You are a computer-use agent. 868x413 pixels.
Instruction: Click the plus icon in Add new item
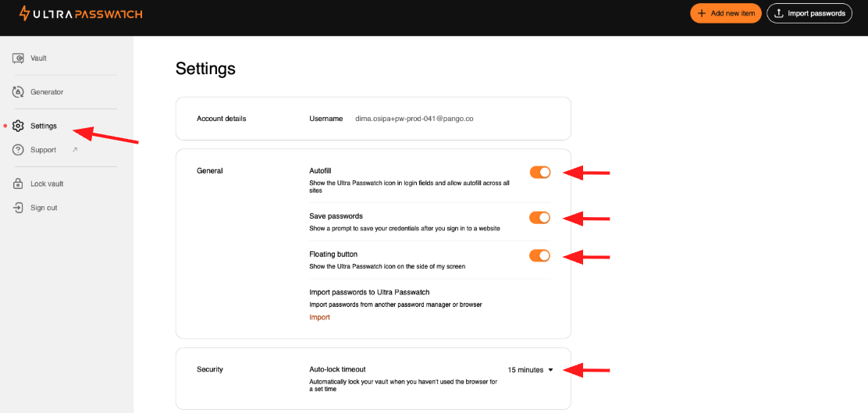pyautogui.click(x=702, y=13)
